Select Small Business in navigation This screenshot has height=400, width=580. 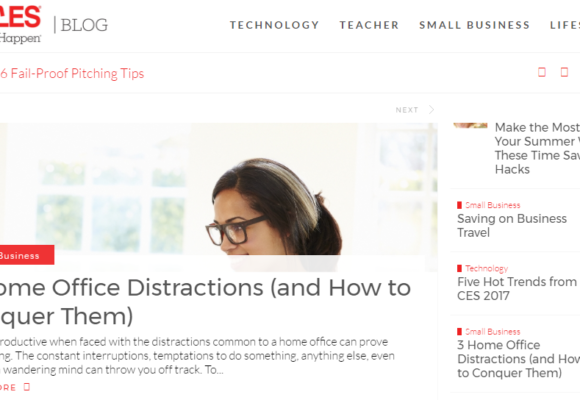coord(474,25)
